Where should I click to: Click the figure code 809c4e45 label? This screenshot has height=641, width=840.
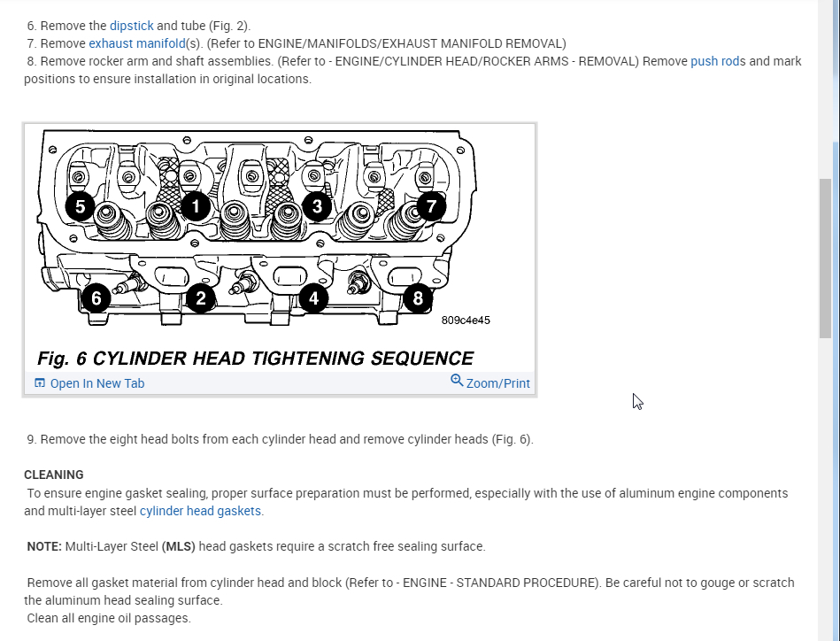[x=466, y=320]
